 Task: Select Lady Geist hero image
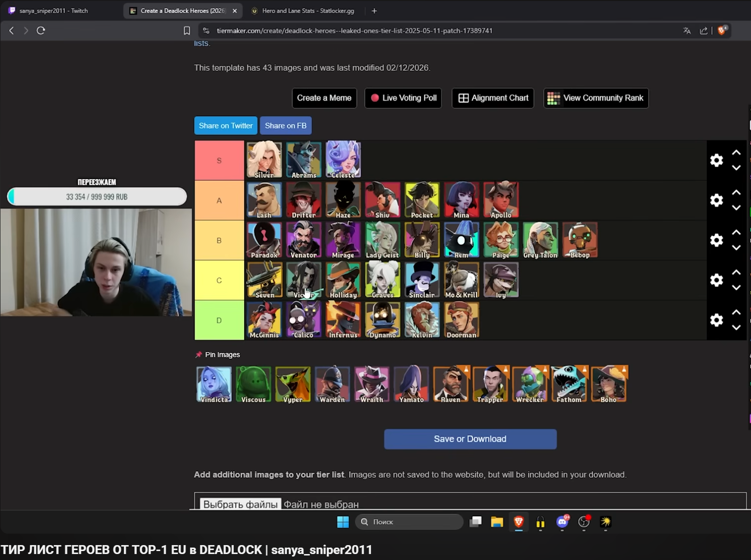[382, 240]
